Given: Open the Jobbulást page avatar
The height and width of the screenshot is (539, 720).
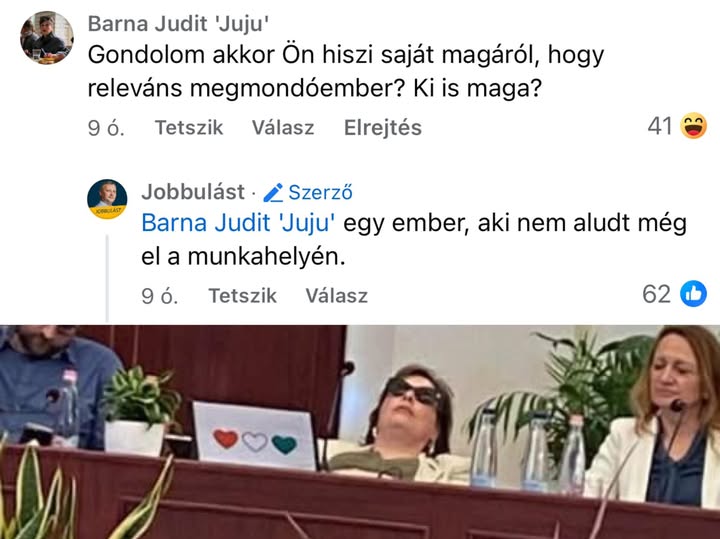Looking at the screenshot, I should tap(107, 199).
